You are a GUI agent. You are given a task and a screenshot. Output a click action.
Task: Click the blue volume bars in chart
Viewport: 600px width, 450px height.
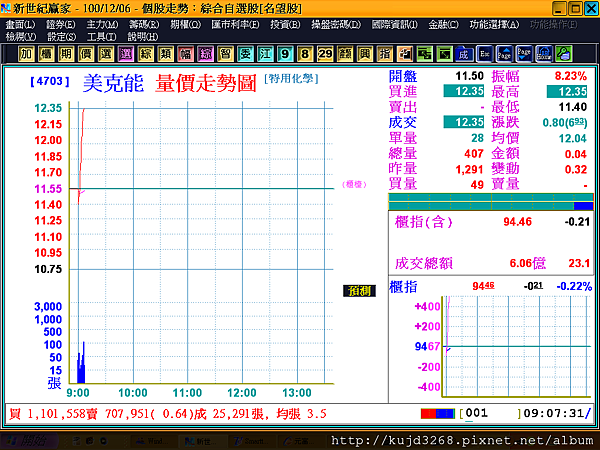tap(81, 363)
